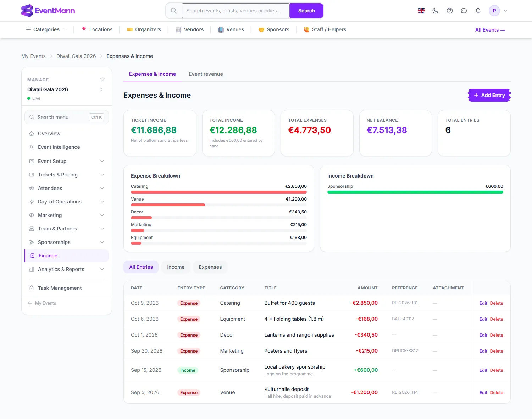The width and height of the screenshot is (532, 419).
Task: Click the EventMann logo
Action: coord(48,11)
